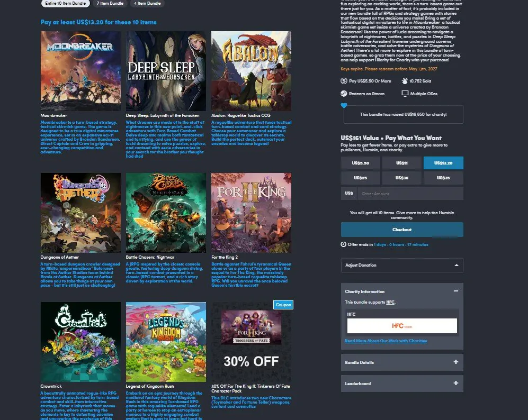Click the dollar coin icon
Image resolution: width=528 pixels, height=420 pixels.
(x=344, y=81)
